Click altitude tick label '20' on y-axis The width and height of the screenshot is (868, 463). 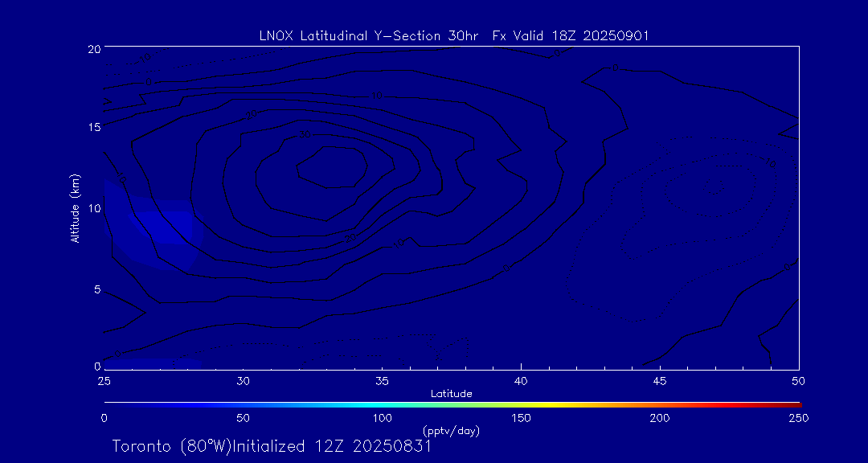click(x=92, y=48)
